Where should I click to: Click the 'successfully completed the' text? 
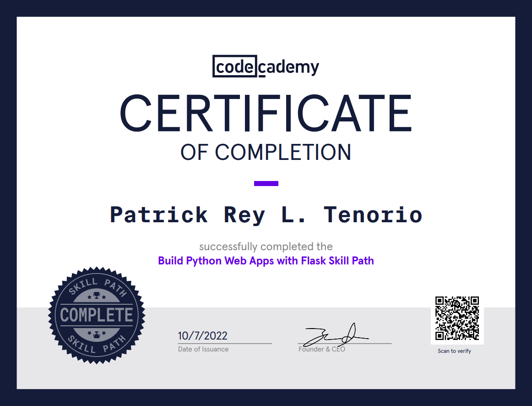coord(266,247)
